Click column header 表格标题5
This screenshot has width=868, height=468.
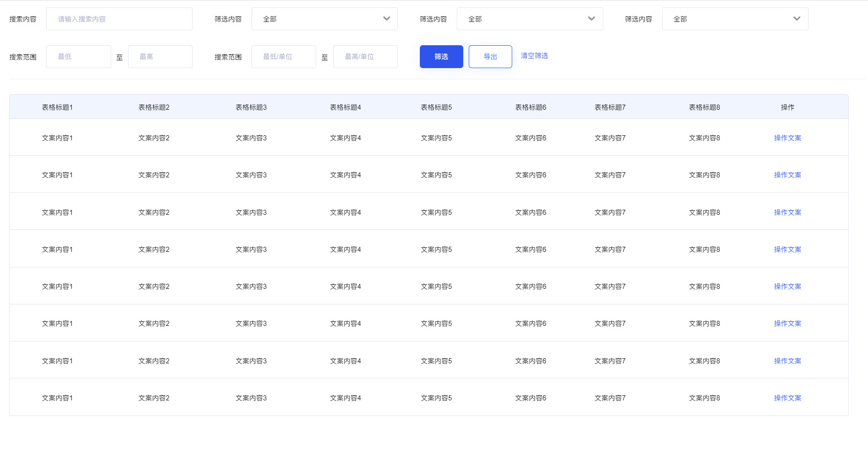[436, 107]
